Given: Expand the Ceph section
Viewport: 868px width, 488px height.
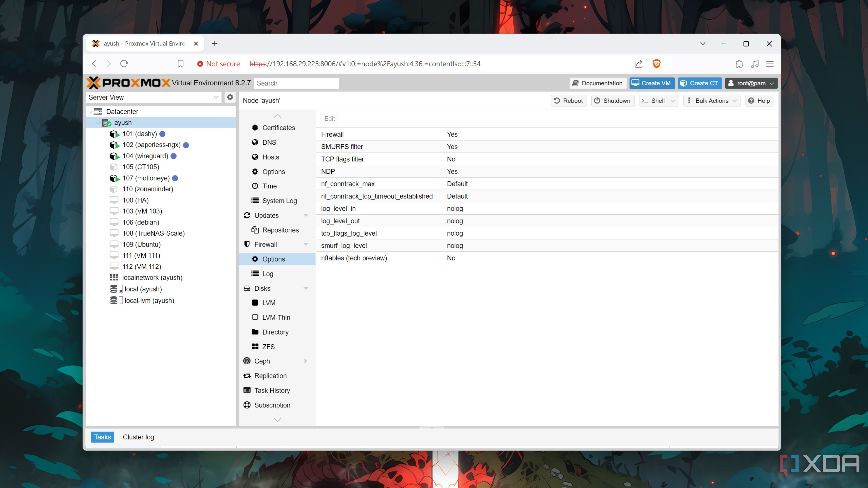Looking at the screenshot, I should click(x=306, y=361).
